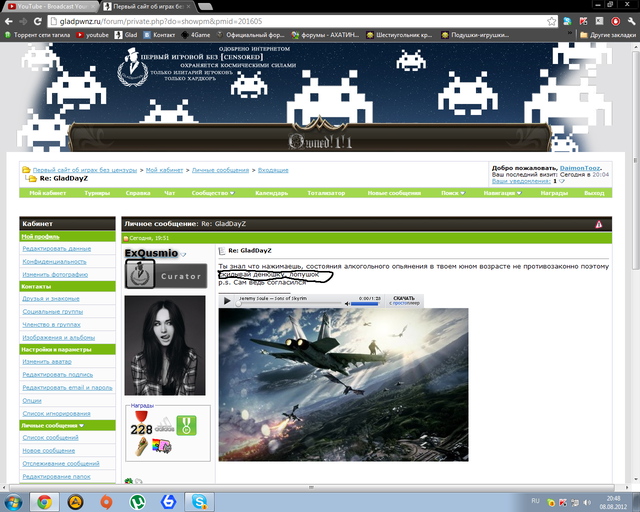Viewport: 640px width, 512px height.
Task: Go back using browser back arrow
Action: pyautogui.click(x=9, y=21)
